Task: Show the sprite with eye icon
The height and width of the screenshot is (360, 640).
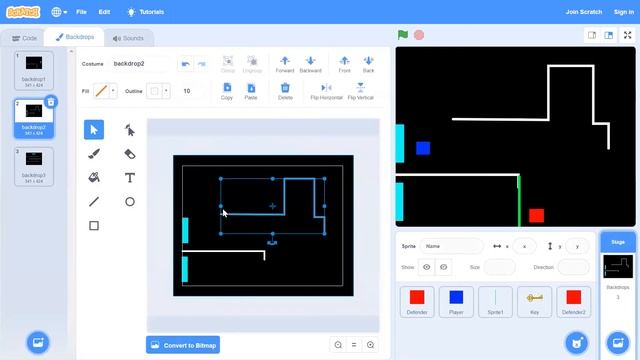Action: (427, 267)
